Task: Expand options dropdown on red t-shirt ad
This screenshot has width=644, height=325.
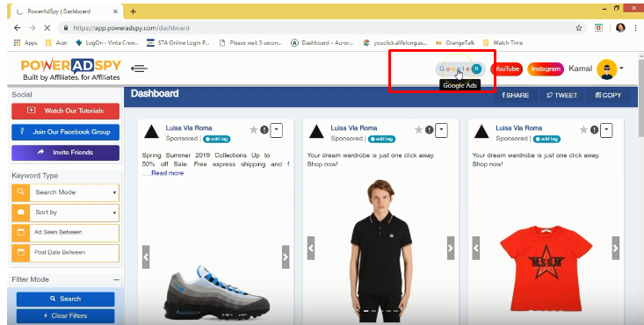Action: pos(606,130)
